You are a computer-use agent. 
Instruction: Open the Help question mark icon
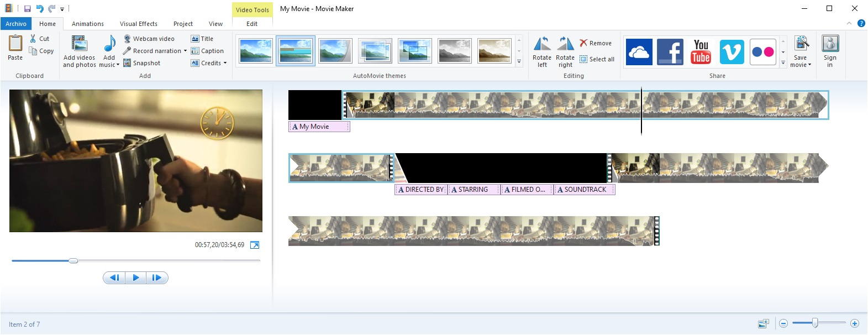tap(861, 24)
